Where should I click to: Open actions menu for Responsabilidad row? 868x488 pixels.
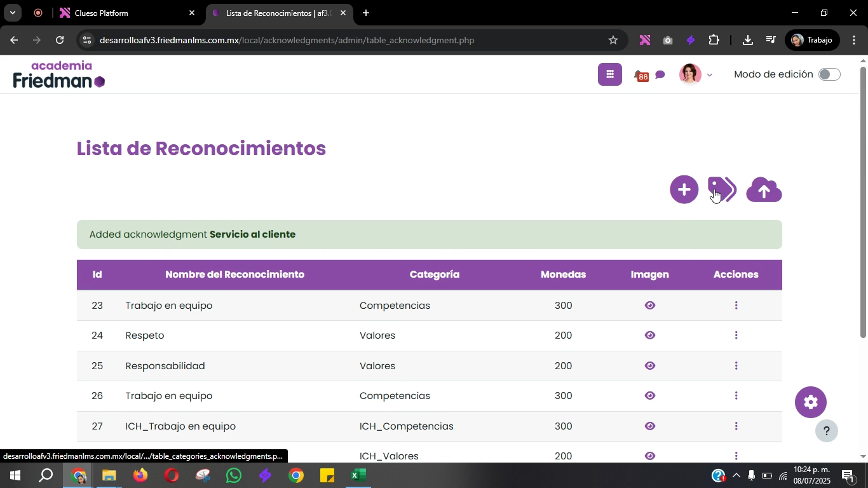(x=736, y=366)
